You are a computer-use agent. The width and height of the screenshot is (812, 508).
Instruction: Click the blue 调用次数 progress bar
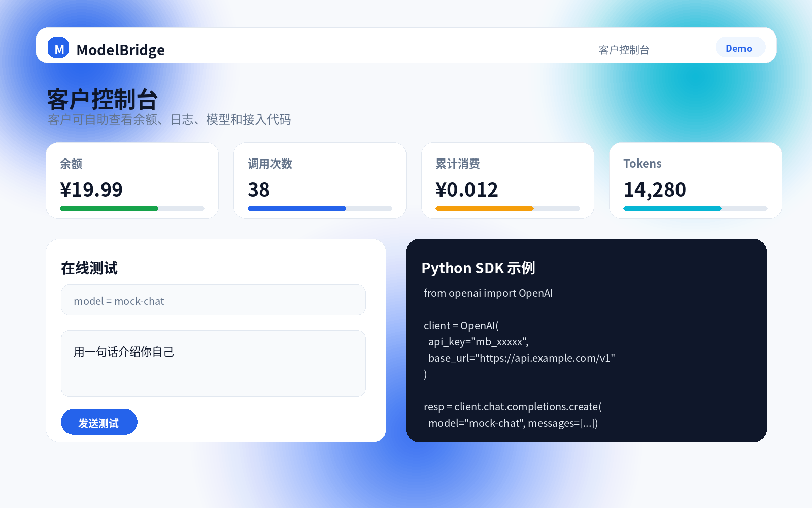(x=320, y=208)
